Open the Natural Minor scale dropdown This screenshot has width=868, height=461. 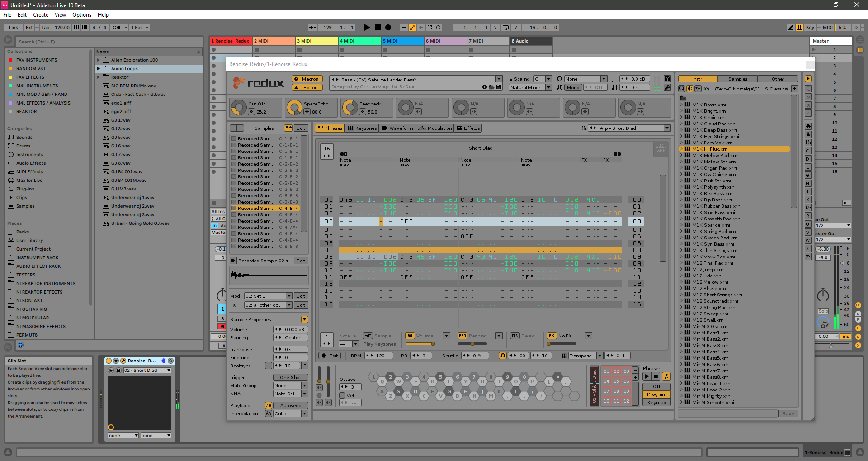point(530,87)
